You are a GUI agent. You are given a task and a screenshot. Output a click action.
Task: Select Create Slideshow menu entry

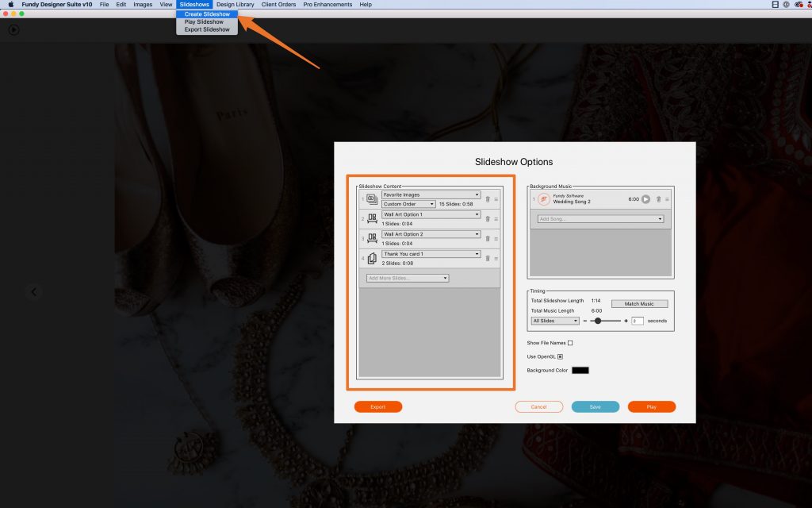click(207, 14)
